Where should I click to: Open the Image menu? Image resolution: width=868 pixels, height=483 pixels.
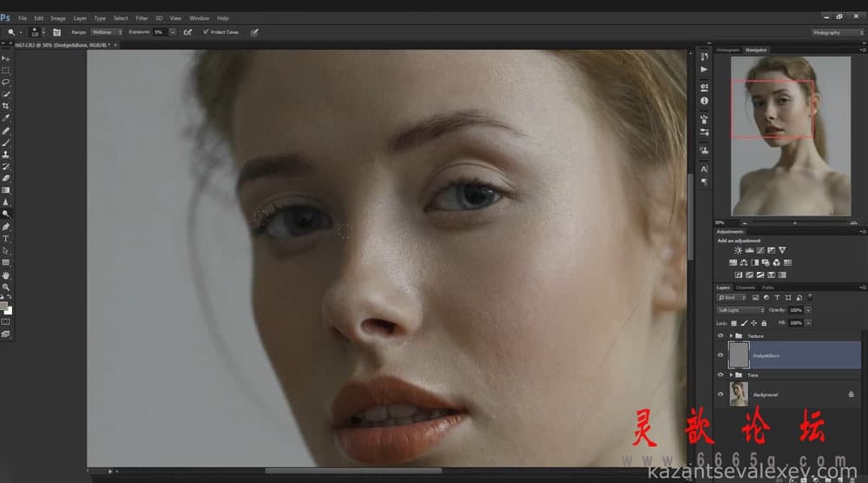[58, 18]
